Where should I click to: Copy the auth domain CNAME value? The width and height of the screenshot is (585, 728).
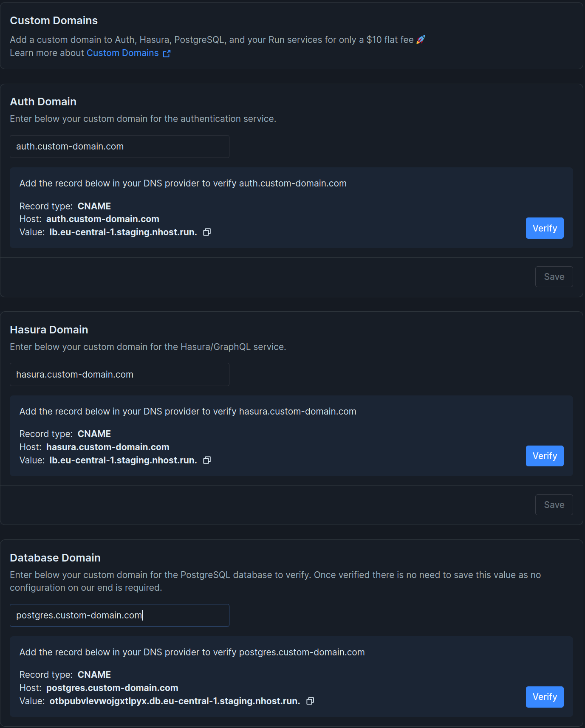click(x=207, y=232)
